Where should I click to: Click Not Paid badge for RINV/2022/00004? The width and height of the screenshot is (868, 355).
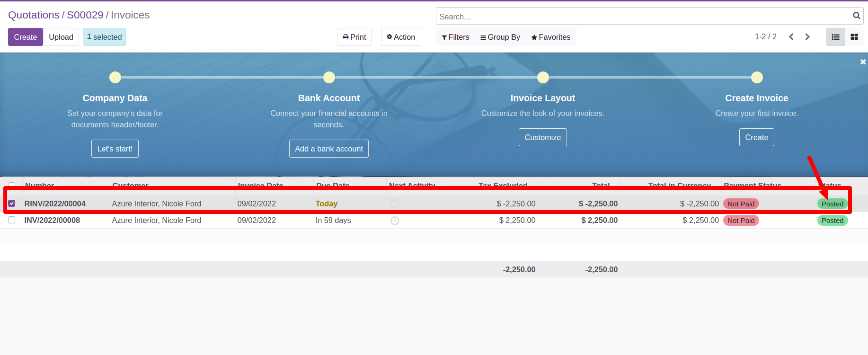[x=741, y=204]
